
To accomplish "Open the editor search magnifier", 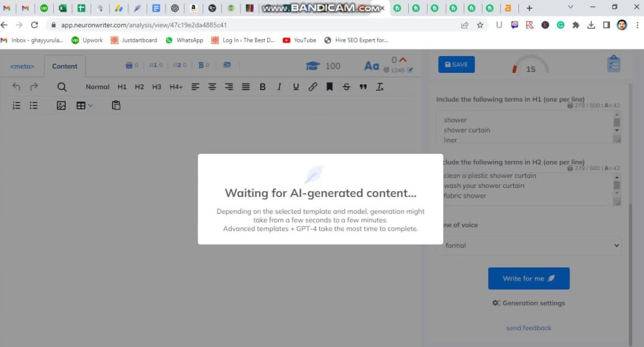I will click(x=62, y=87).
